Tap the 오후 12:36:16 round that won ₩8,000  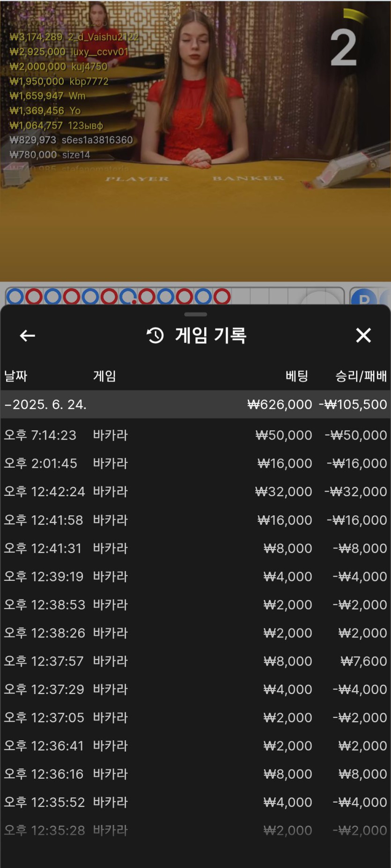tap(195, 774)
